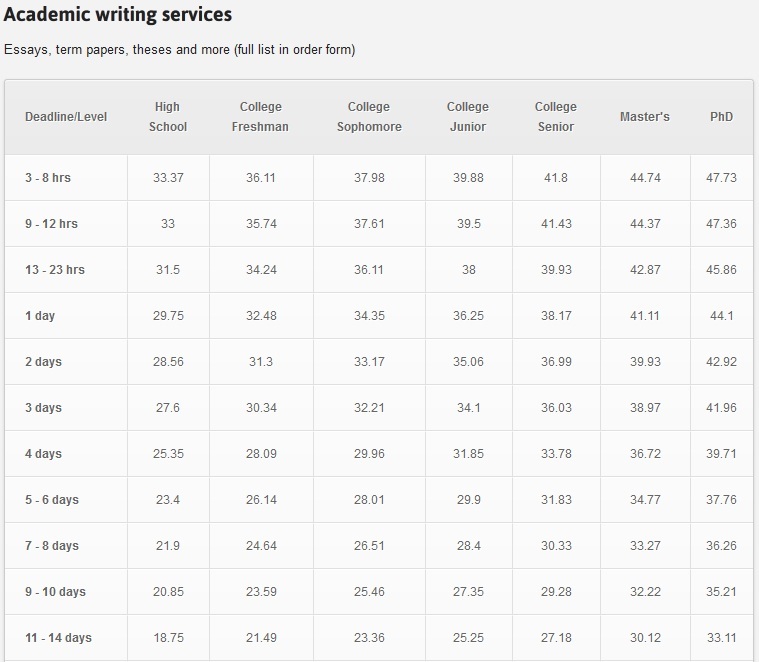Click the College Freshman column header
The width and height of the screenshot is (759, 662).
pyautogui.click(x=260, y=117)
